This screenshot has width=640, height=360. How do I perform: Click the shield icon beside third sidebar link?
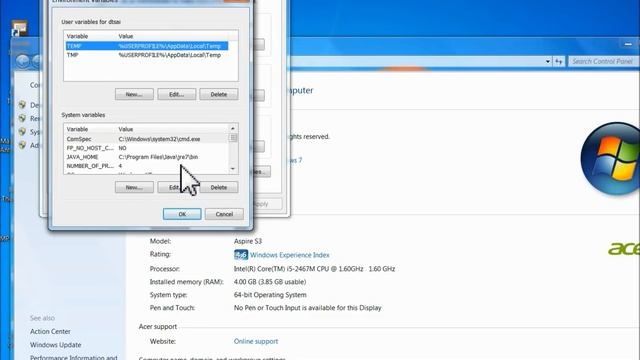tap(22, 132)
